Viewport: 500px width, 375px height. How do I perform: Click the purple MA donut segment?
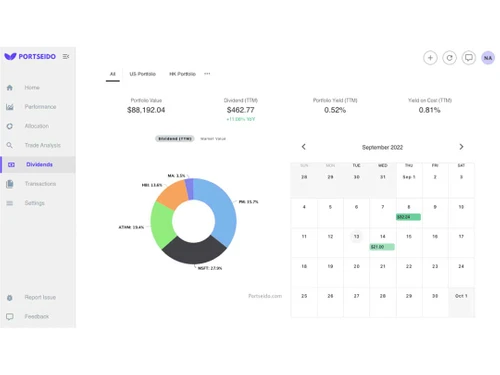(189, 189)
